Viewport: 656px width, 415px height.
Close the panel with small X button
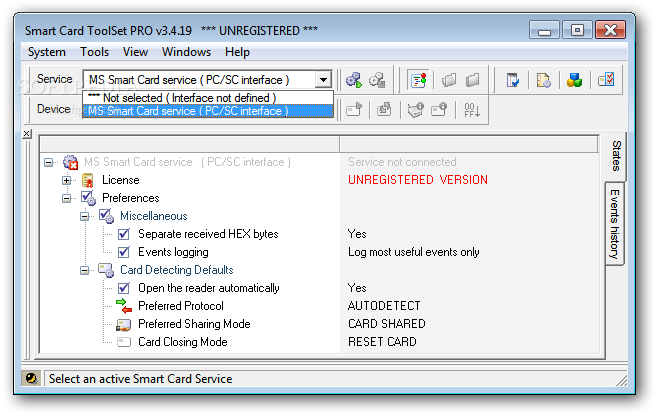coord(27,134)
